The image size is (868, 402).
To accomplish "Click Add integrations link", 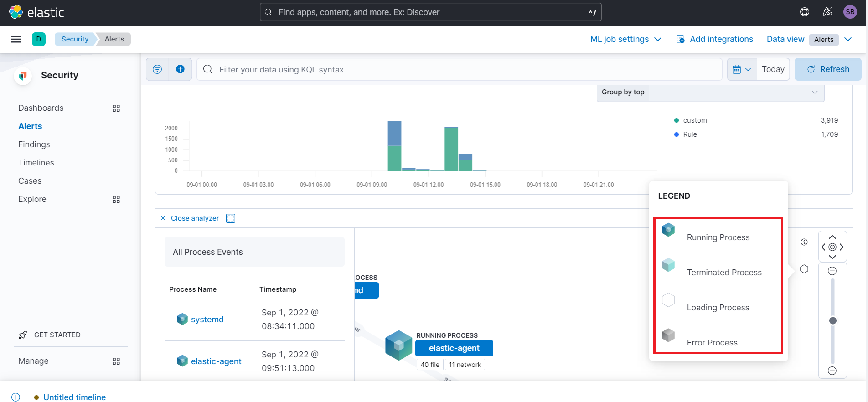I will tap(714, 39).
